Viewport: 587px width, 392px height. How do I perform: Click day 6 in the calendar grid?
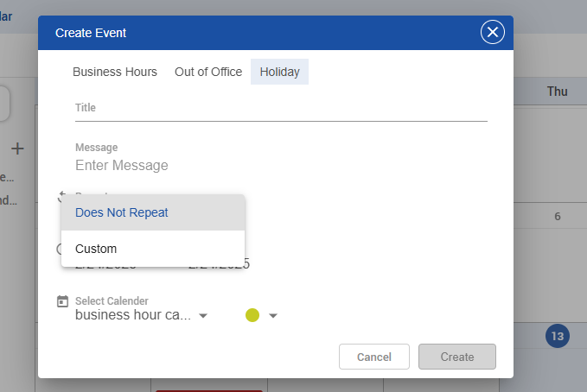557,217
